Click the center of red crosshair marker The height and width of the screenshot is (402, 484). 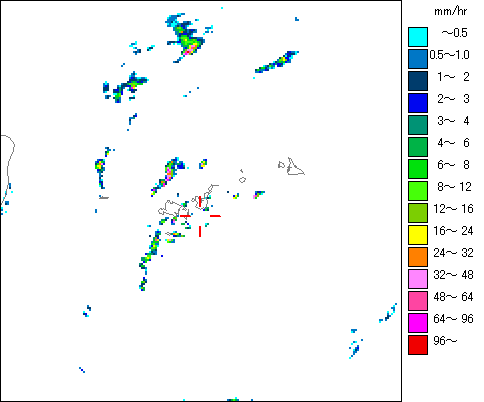tap(200, 216)
